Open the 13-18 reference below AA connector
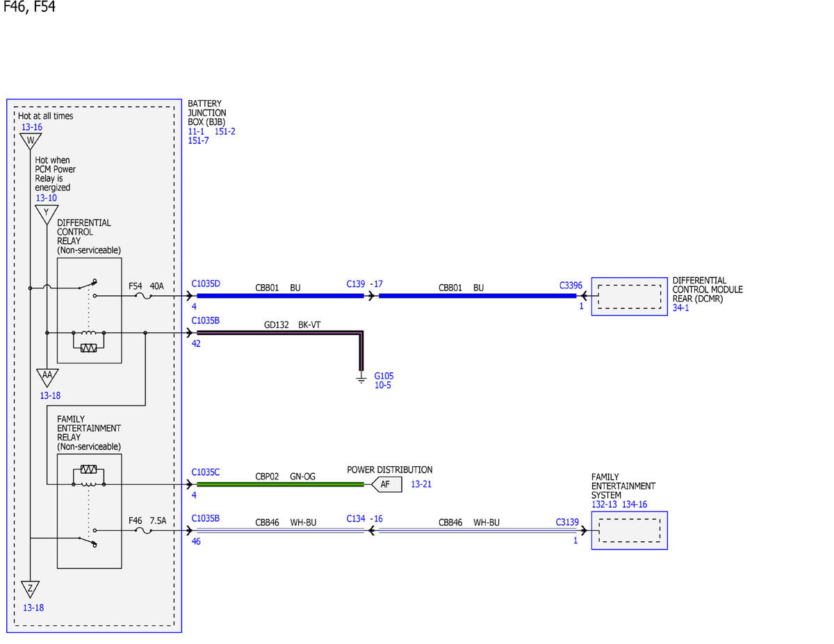834x644 pixels. [x=51, y=395]
